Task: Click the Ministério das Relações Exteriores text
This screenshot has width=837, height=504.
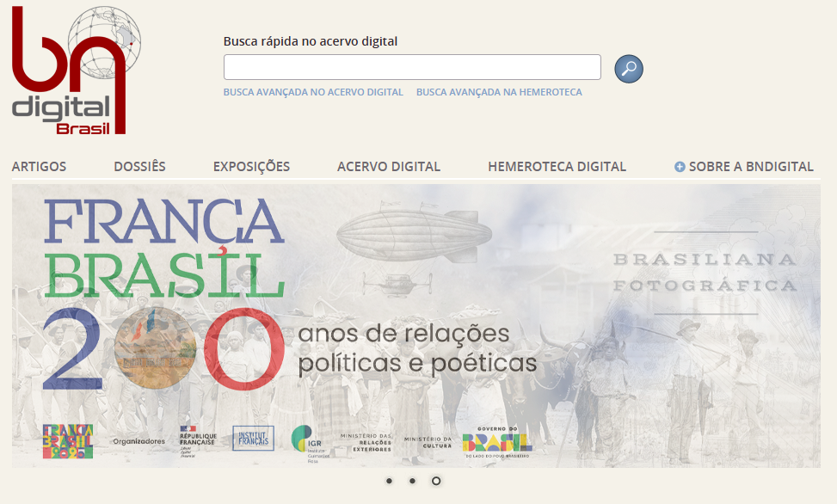Action: coord(366,443)
